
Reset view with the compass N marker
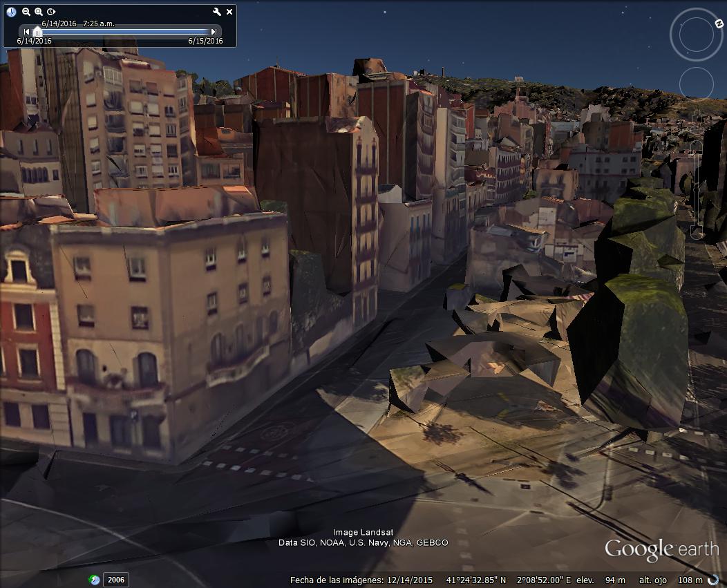point(719,23)
